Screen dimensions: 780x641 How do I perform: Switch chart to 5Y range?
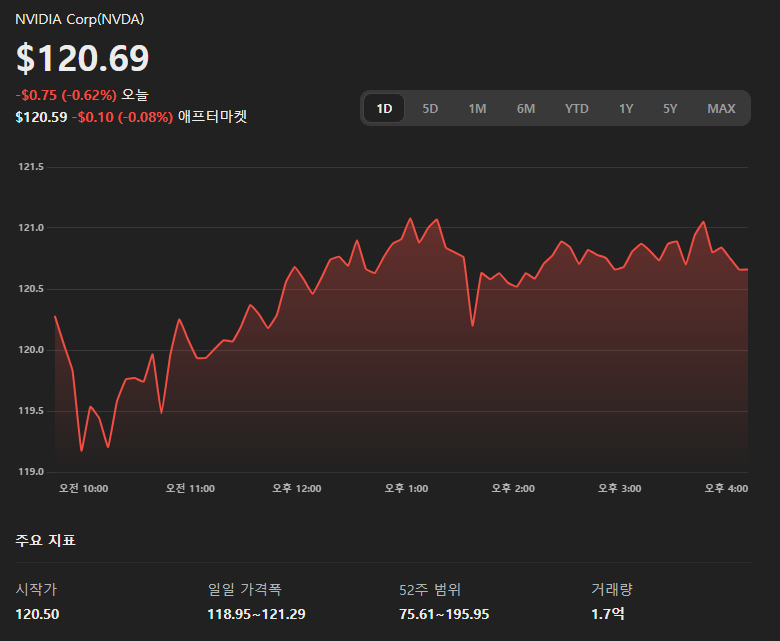670,108
